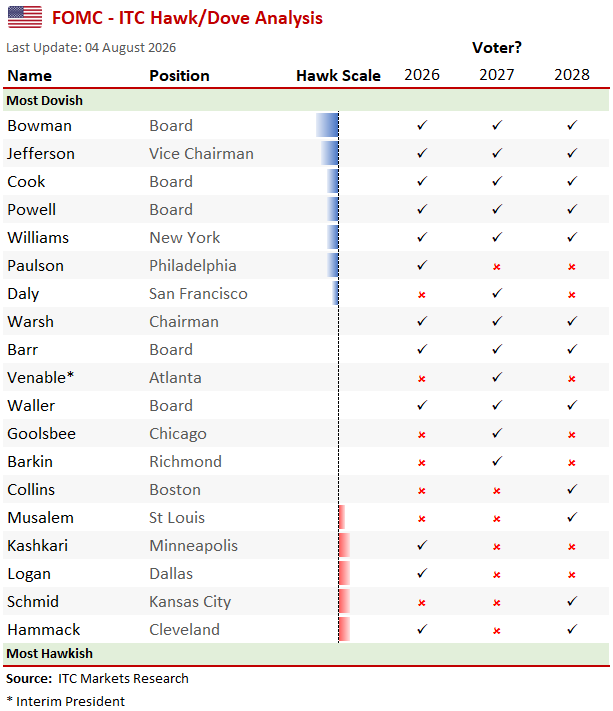Click Kashkari's 2026 voter checkmark
The height and width of the screenshot is (711, 613).
pyautogui.click(x=422, y=545)
